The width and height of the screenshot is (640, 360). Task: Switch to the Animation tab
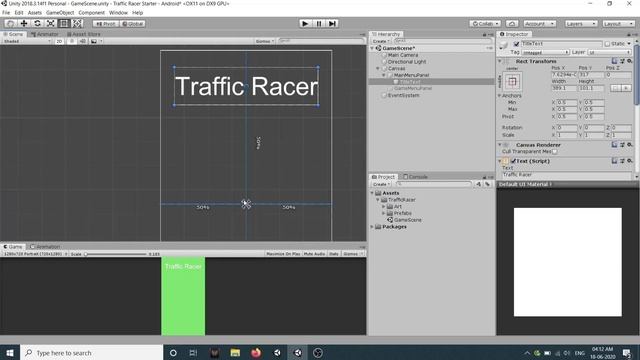[45, 247]
